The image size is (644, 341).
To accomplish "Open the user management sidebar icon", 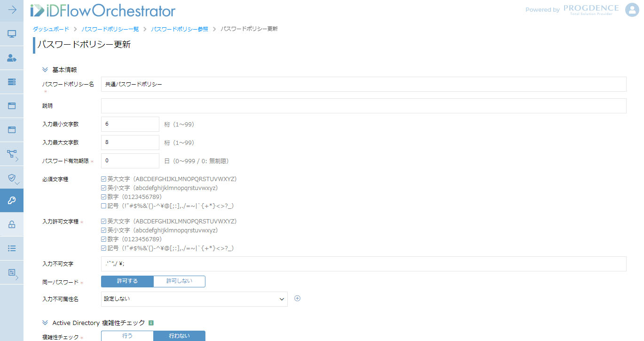I will point(12,58).
